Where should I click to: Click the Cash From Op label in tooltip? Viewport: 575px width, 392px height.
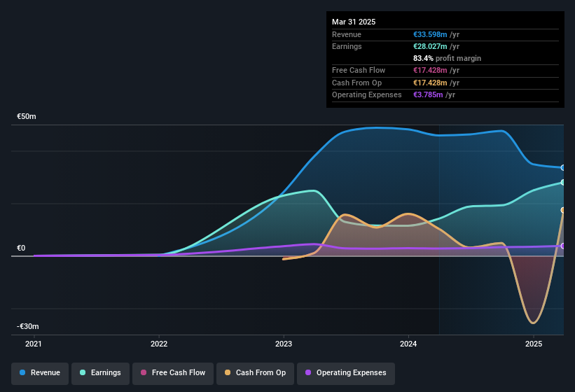[x=356, y=83]
